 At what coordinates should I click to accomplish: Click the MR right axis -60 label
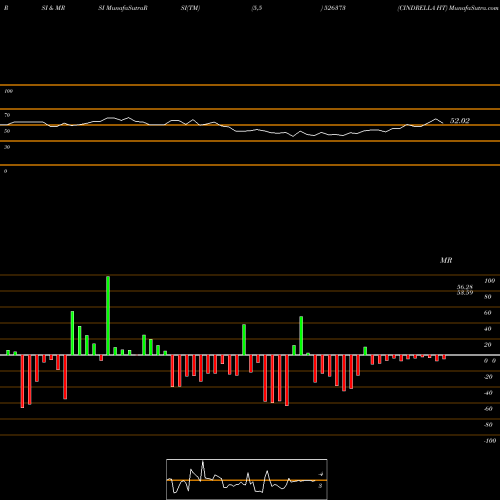pyautogui.click(x=488, y=409)
